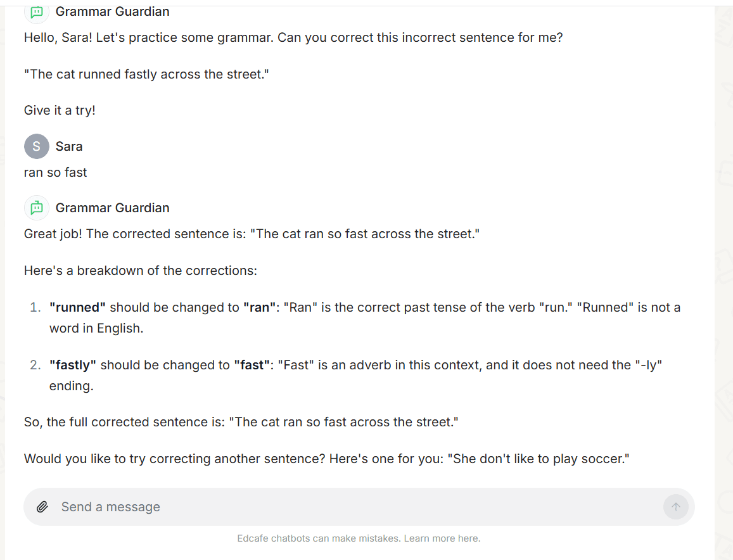The image size is (733, 560).
Task: Click the bold word "fast" in item two
Action: tap(252, 365)
